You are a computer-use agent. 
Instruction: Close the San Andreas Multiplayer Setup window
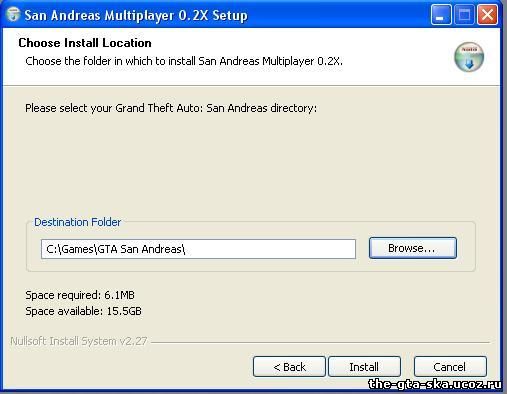488,15
